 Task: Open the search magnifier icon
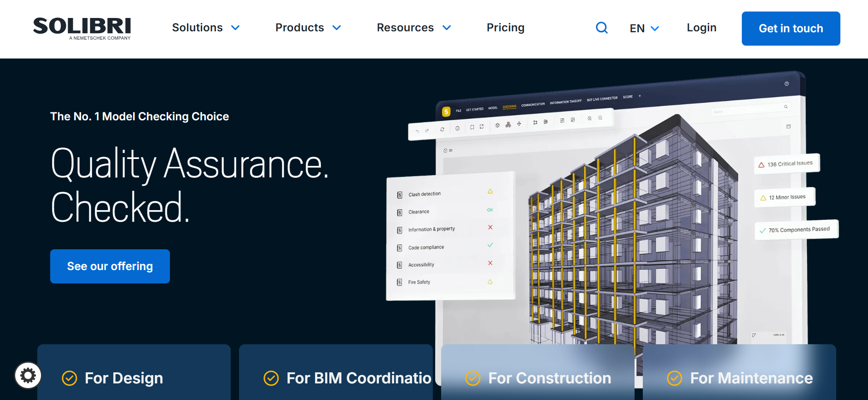pyautogui.click(x=601, y=28)
